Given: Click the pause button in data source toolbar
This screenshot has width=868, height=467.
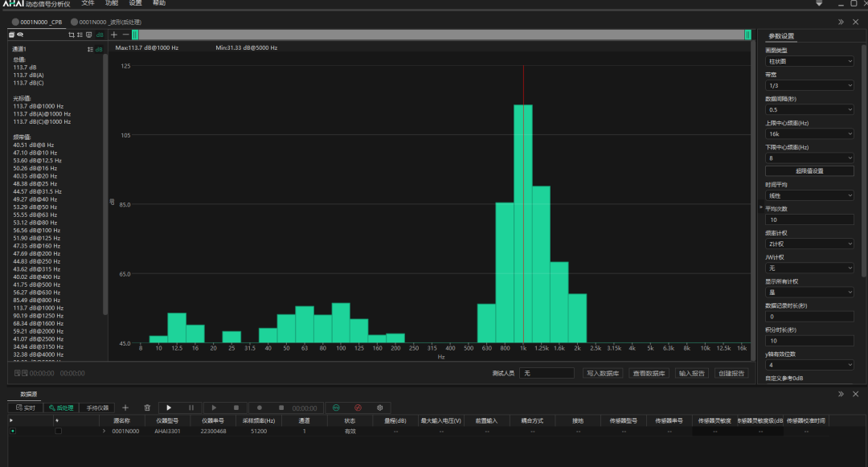Looking at the screenshot, I should click(191, 408).
